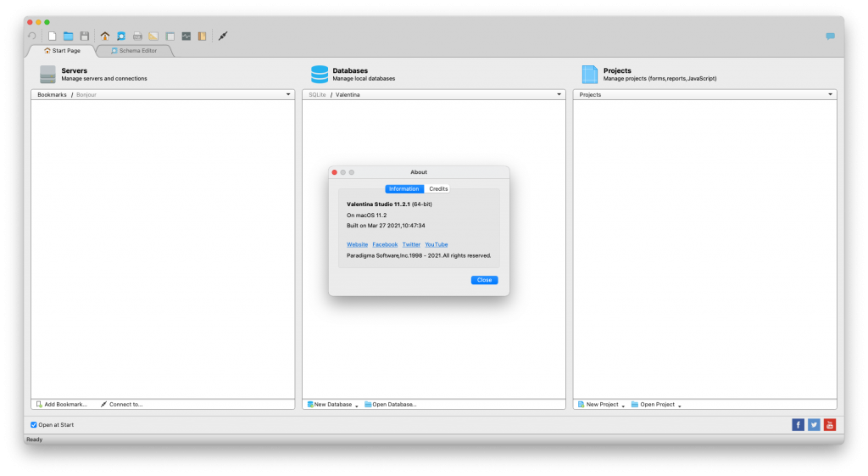The image size is (868, 476).
Task: Open the server monitor waveform toolbar icon
Action: tap(186, 36)
